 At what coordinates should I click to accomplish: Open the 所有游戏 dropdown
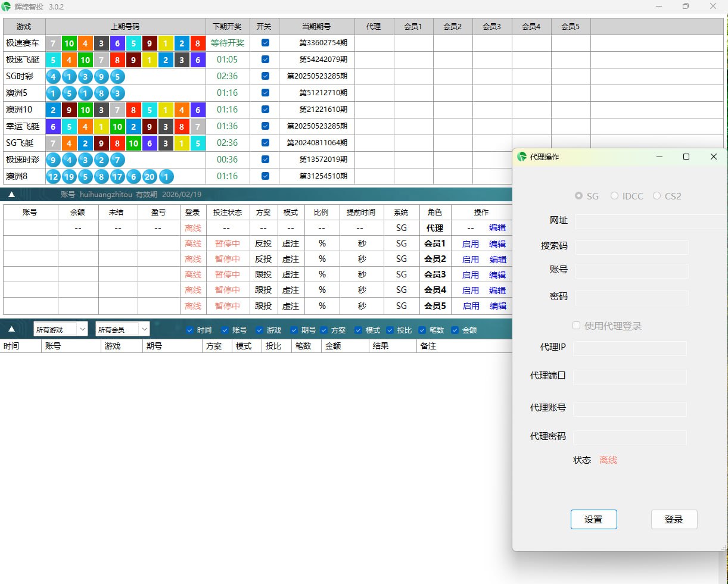61,329
